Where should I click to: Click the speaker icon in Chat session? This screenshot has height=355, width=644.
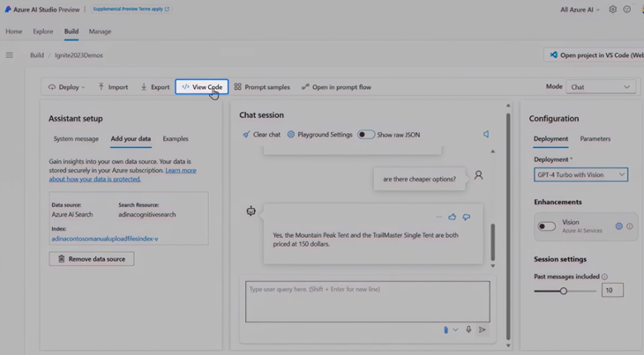point(485,135)
